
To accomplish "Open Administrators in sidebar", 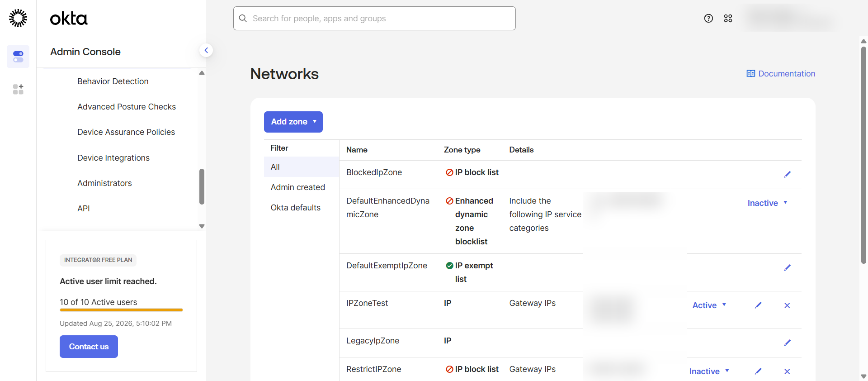I will point(104,183).
